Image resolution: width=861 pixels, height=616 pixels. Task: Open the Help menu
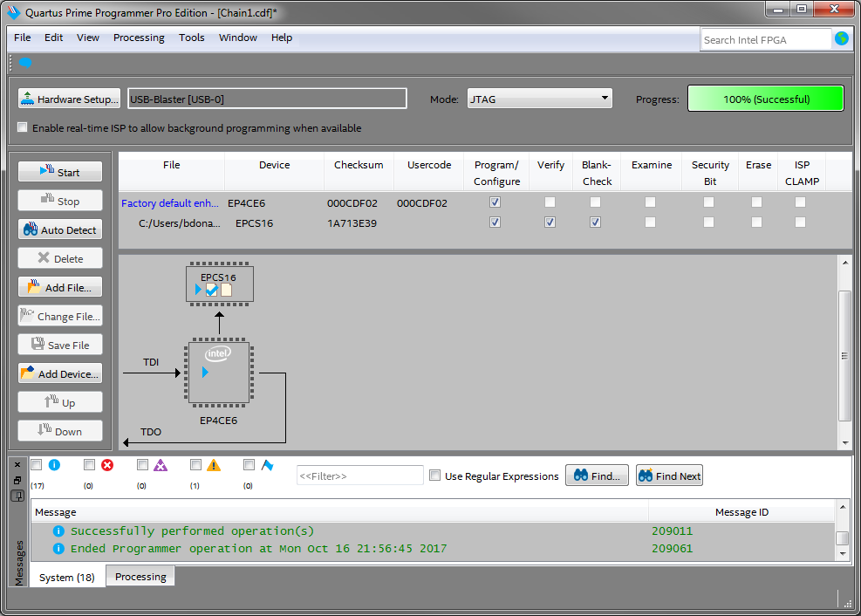click(282, 38)
